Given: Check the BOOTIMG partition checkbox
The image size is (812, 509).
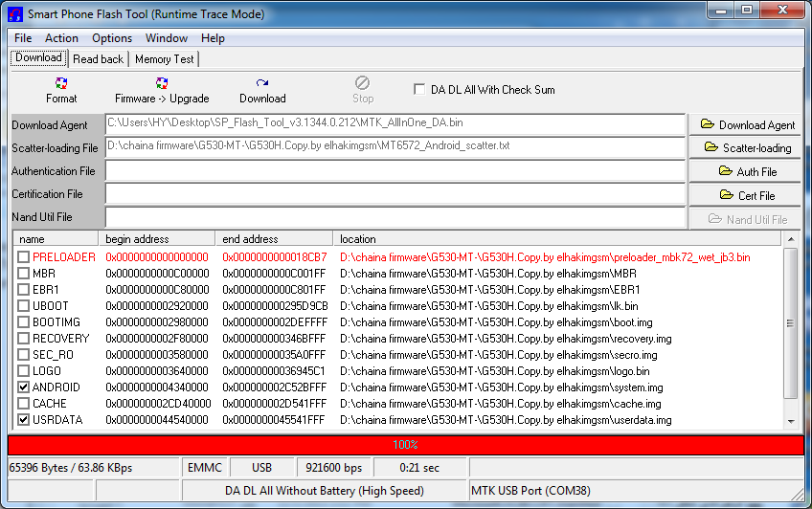Looking at the screenshot, I should click(x=23, y=322).
